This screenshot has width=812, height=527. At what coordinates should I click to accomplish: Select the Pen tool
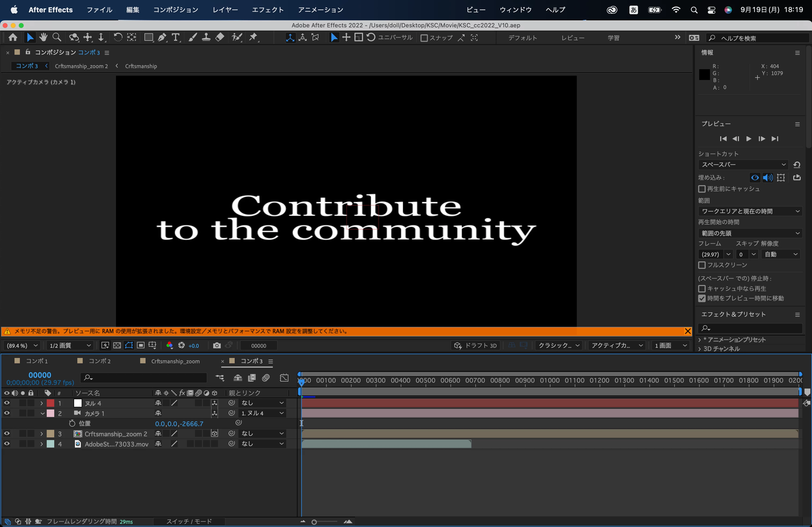pyautogui.click(x=162, y=38)
